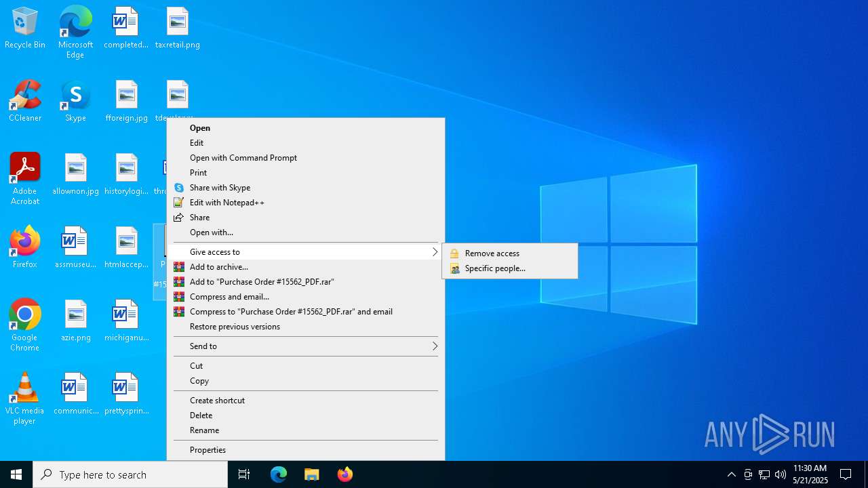
Task: Choose Add to archive...
Action: [306, 267]
